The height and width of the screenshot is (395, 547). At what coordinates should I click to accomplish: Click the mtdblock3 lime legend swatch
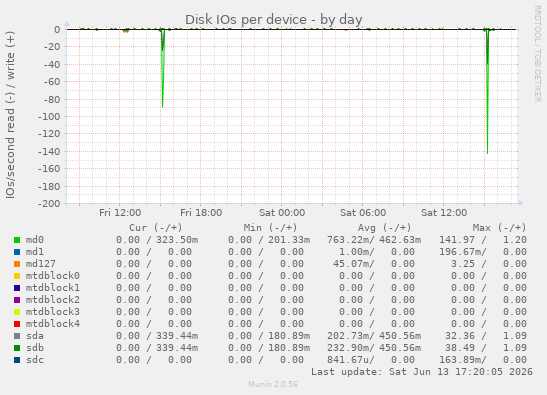17,312
